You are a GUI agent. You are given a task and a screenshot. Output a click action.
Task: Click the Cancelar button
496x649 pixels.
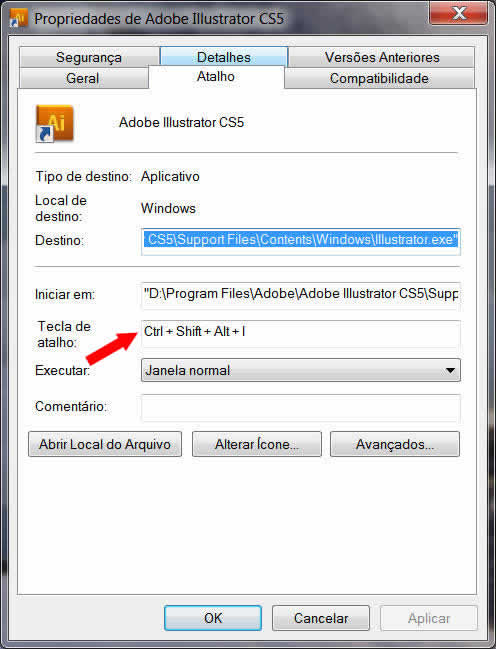[x=321, y=618]
